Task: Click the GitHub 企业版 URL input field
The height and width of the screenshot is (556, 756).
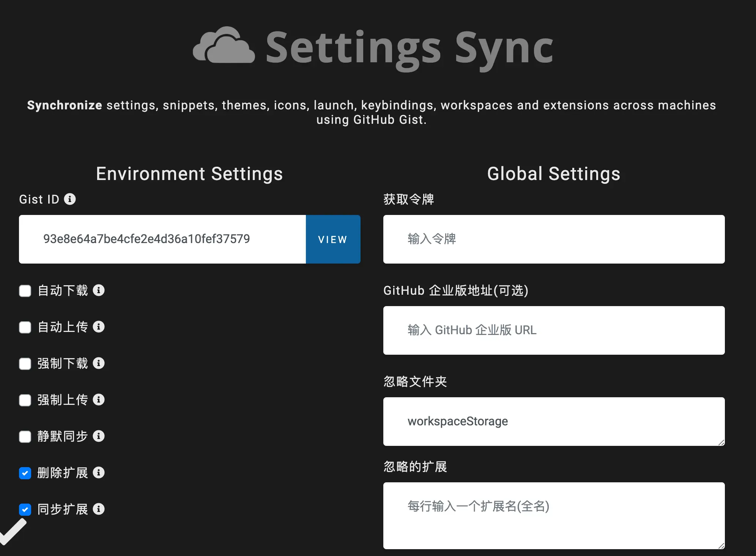Action: 554,330
